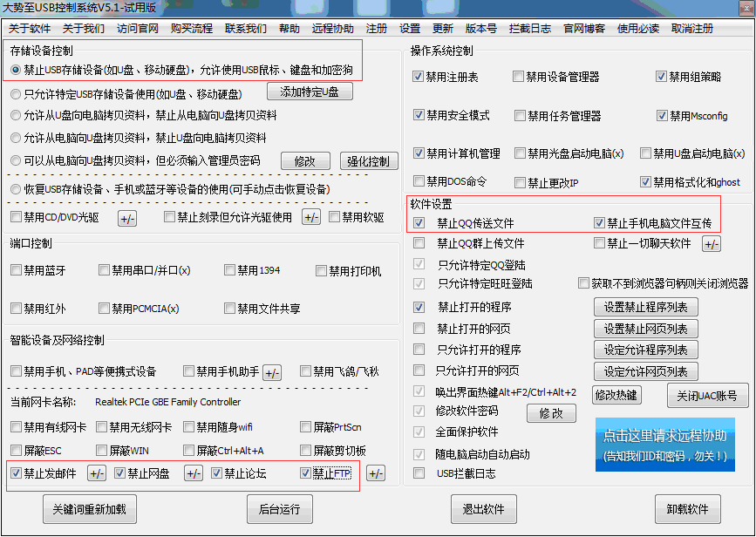Open the 远程协助 menu
This screenshot has width=756, height=537.
(x=333, y=29)
